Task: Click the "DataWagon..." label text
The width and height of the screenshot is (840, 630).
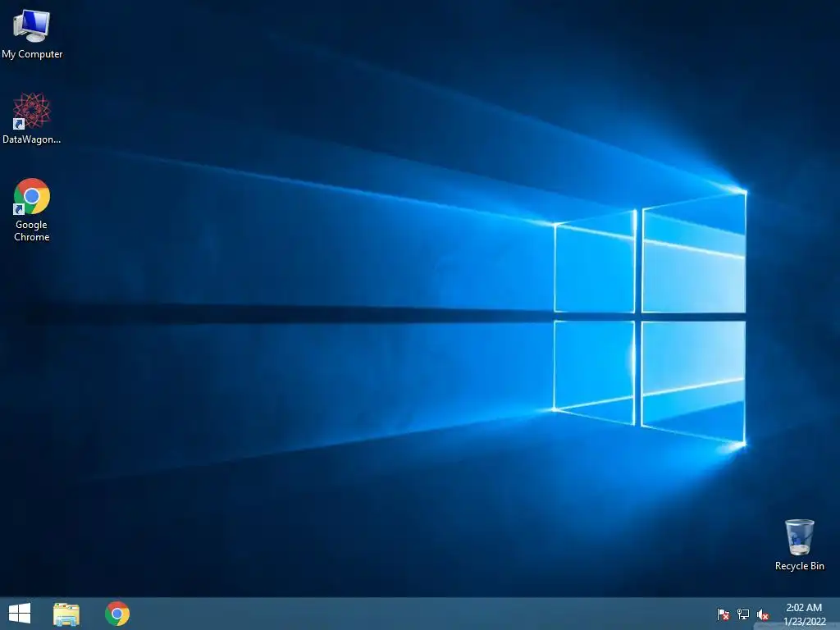Action: point(32,139)
